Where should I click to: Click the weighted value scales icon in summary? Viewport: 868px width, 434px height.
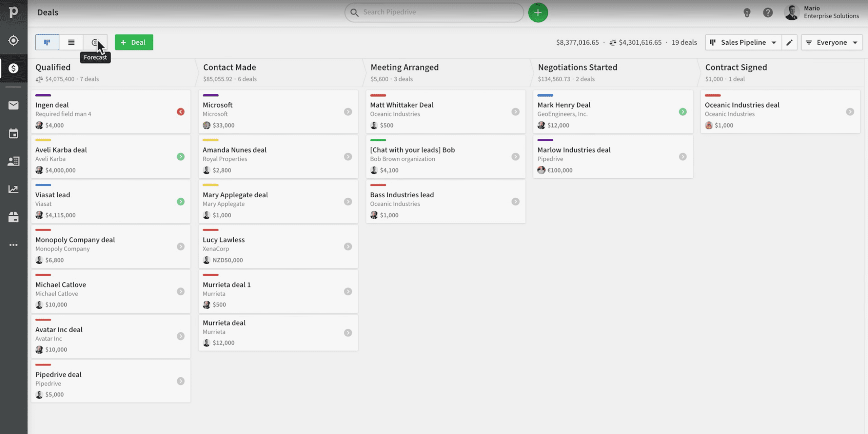613,43
